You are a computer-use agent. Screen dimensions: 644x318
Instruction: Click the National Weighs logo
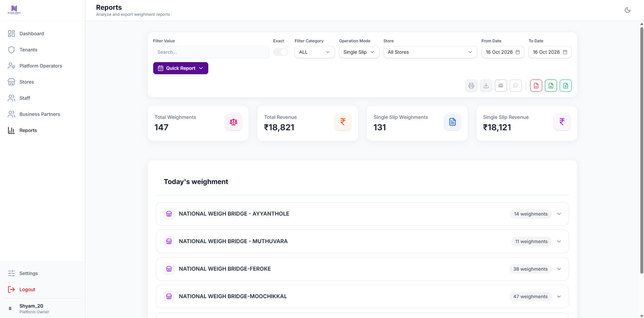coord(14,10)
